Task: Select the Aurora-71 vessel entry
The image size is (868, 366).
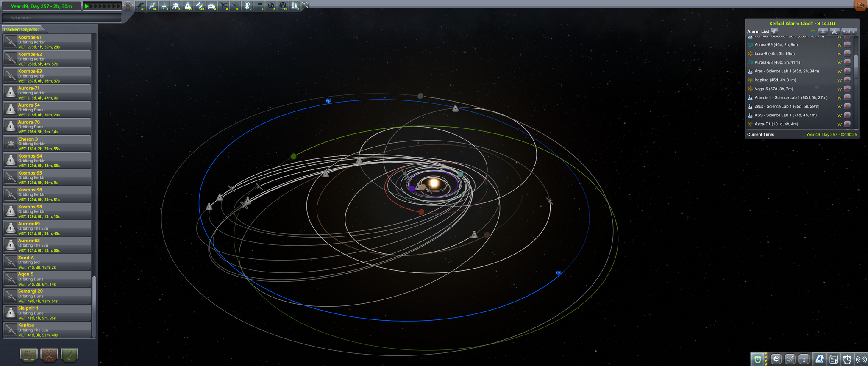Action: [47, 93]
